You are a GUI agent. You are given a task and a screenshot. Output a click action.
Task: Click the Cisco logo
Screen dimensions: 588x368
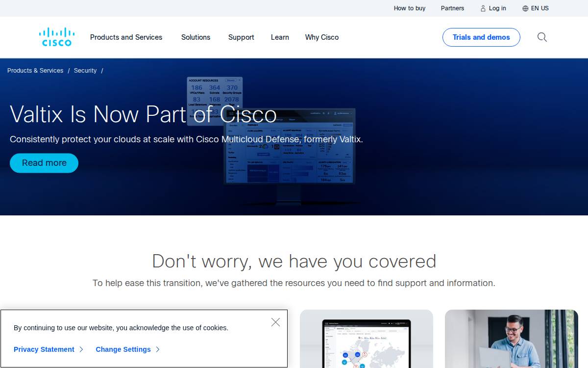(x=57, y=37)
